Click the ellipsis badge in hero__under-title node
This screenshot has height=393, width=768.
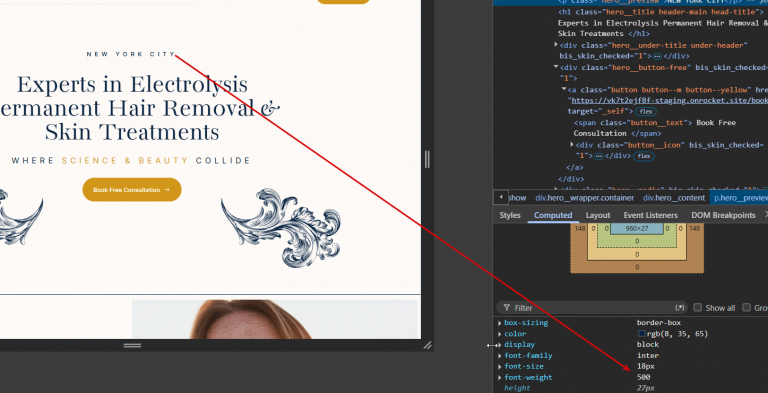click(x=657, y=56)
